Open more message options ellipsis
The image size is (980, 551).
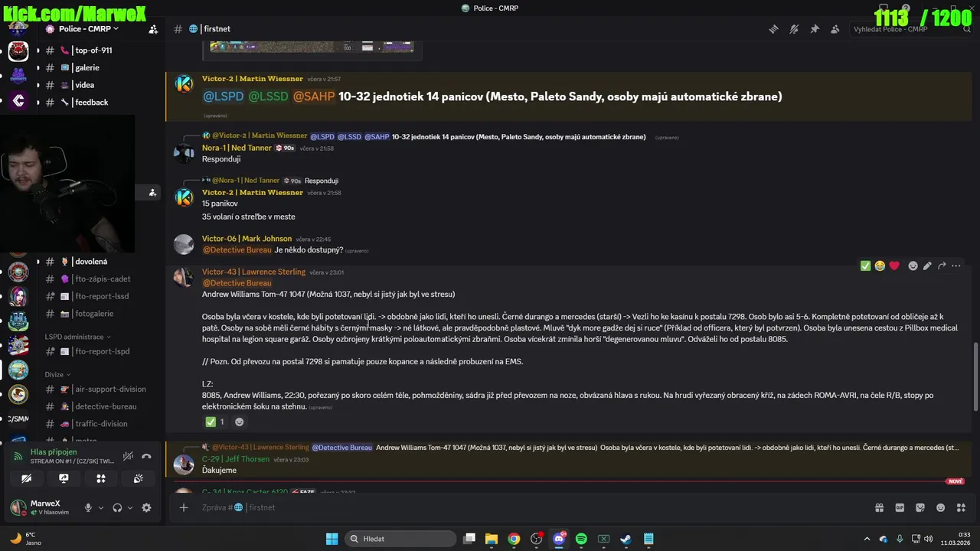955,266
